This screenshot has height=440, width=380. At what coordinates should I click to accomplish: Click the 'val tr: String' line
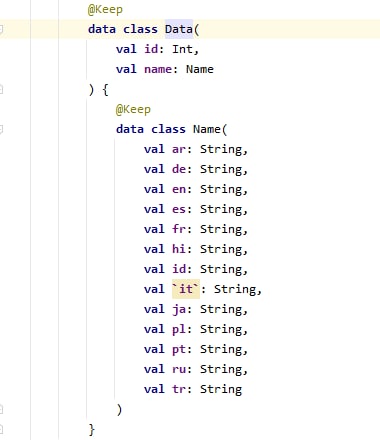point(193,389)
